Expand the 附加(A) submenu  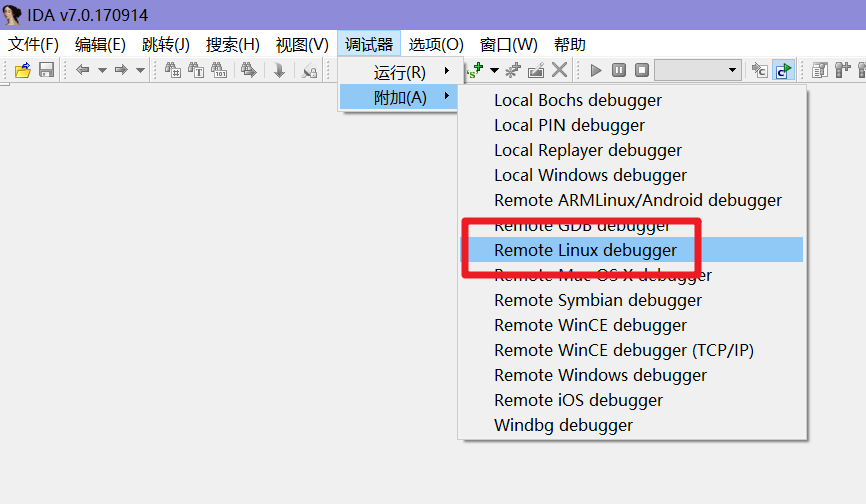(x=398, y=97)
